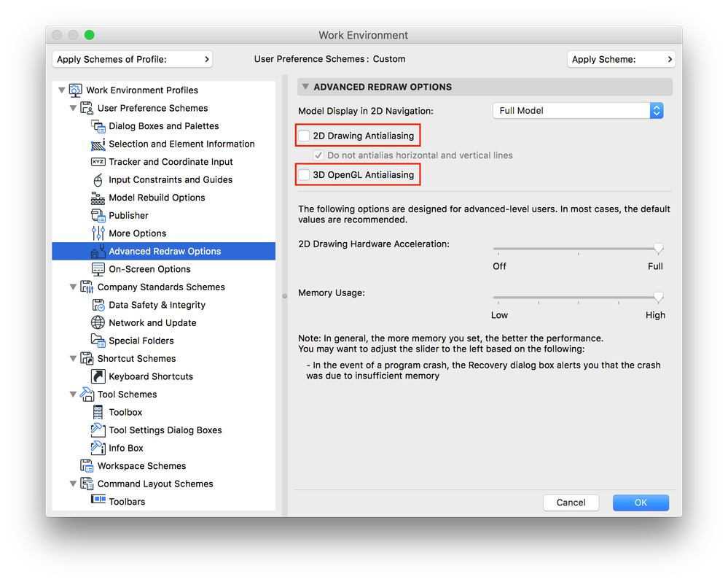Click the Toolbars icon
Viewport: 728px width, 582px height.
[x=98, y=500]
